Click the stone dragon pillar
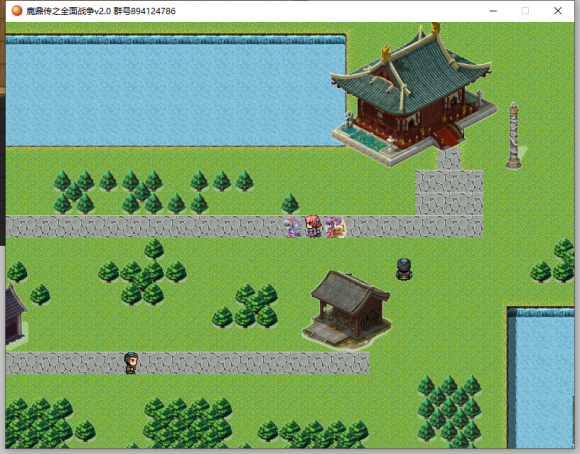The image size is (580, 454). tap(513, 136)
